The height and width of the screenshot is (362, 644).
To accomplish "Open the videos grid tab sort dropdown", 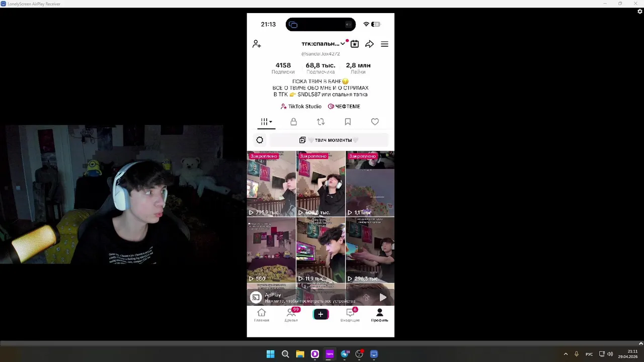I will tap(266, 122).
